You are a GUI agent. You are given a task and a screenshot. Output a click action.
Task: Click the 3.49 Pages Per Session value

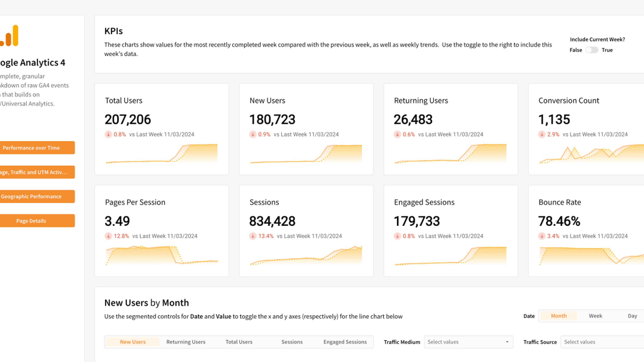tap(117, 221)
